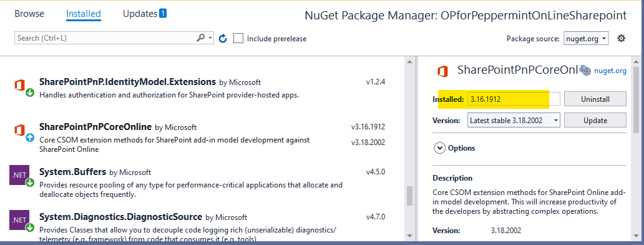Select SharePointPnPCoreOnline package row title
Image resolution: width=644 pixels, height=245 pixels.
coord(95,127)
